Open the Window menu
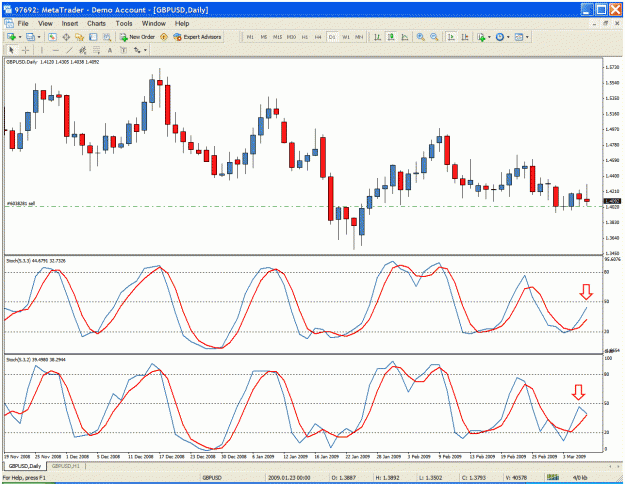The height and width of the screenshot is (484, 625). 154,24
